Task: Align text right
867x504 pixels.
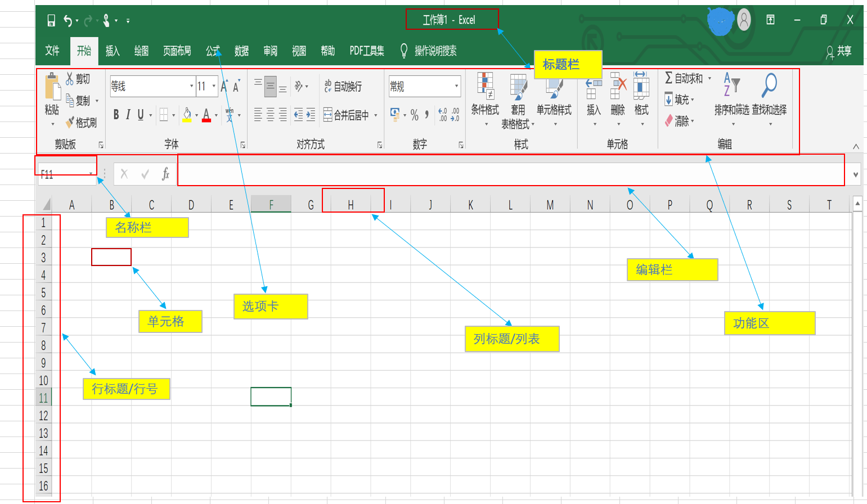Action: click(x=282, y=115)
